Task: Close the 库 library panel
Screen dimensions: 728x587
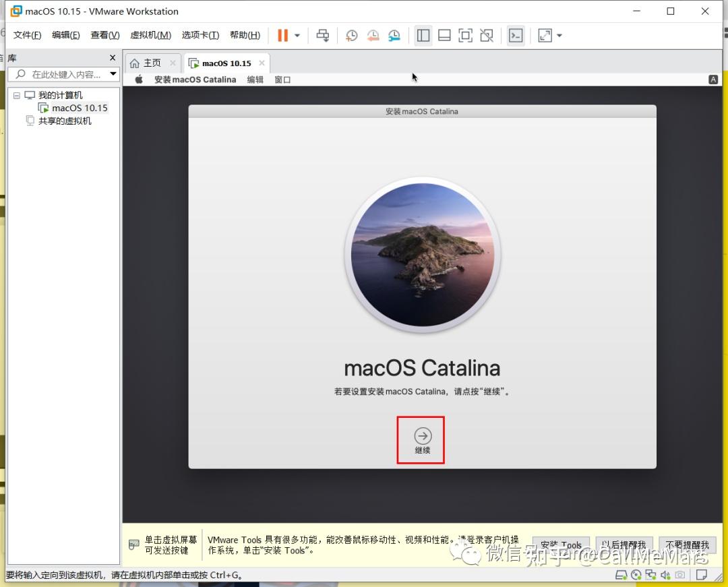Action: pyautogui.click(x=113, y=57)
